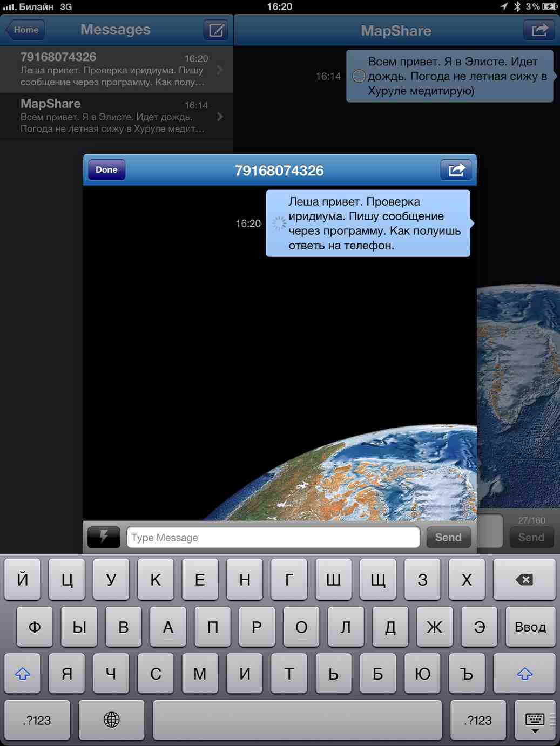Tap the П key
The width and height of the screenshot is (560, 746).
point(213,627)
